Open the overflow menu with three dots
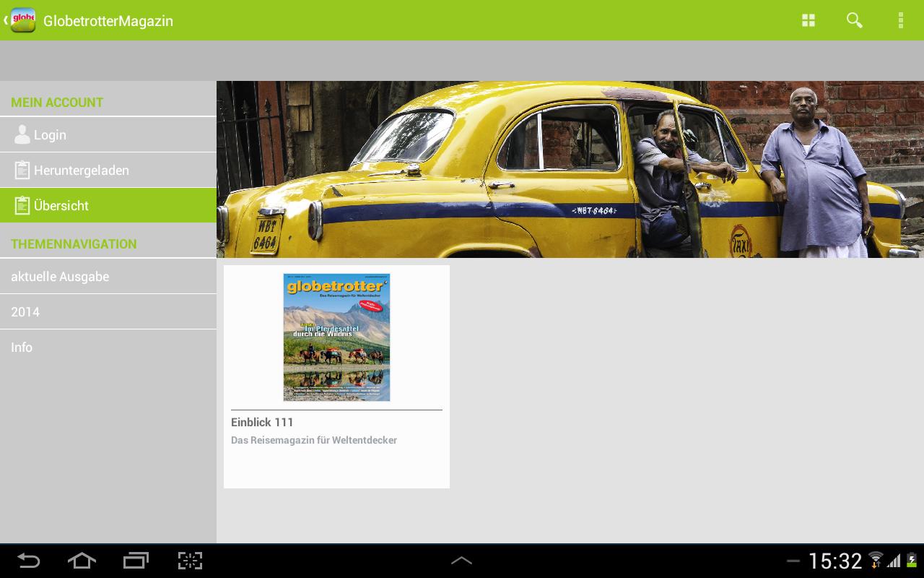 (x=901, y=20)
